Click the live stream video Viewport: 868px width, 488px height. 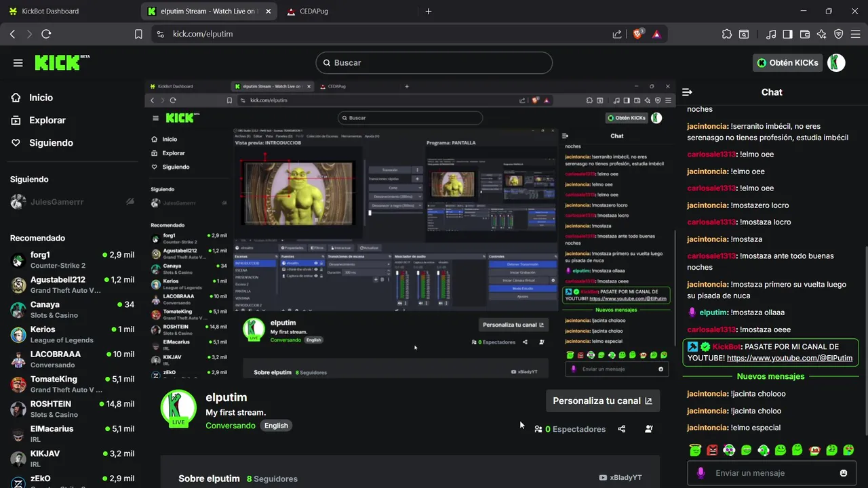pyautogui.click(x=410, y=230)
